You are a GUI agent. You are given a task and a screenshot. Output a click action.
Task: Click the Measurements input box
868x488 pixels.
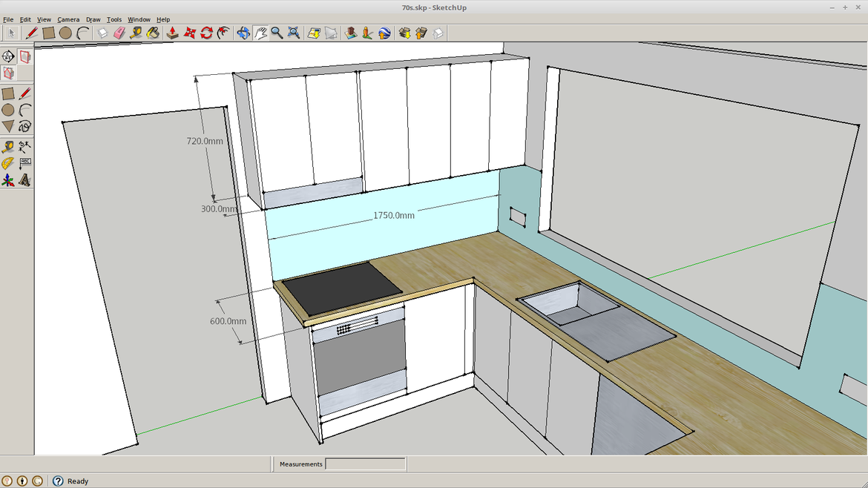tap(365, 464)
